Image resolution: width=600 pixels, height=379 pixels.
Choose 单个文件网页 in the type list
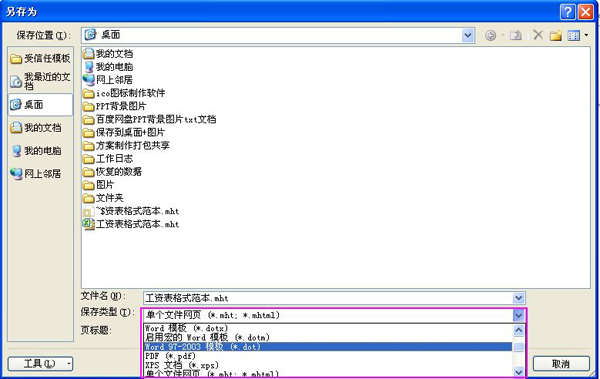click(328, 373)
